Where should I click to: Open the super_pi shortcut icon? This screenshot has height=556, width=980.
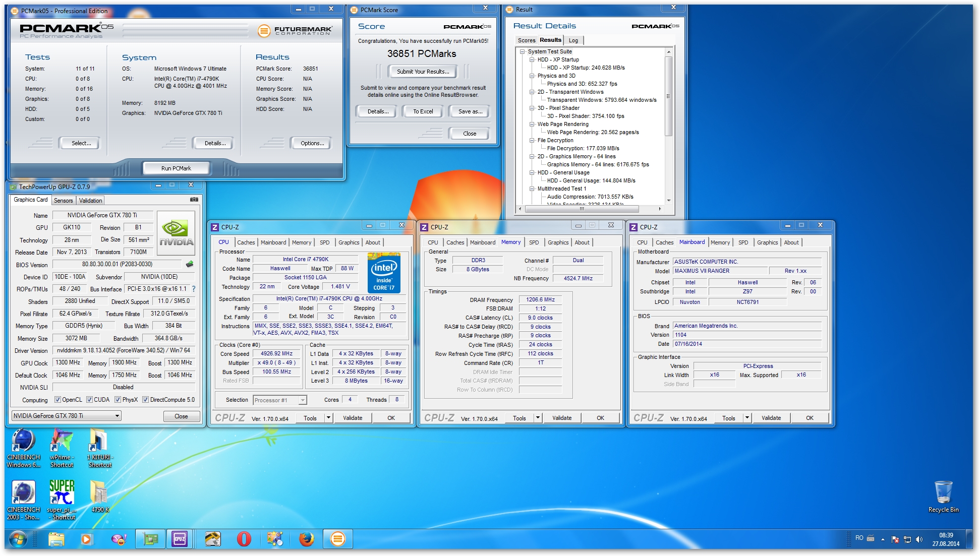62,500
